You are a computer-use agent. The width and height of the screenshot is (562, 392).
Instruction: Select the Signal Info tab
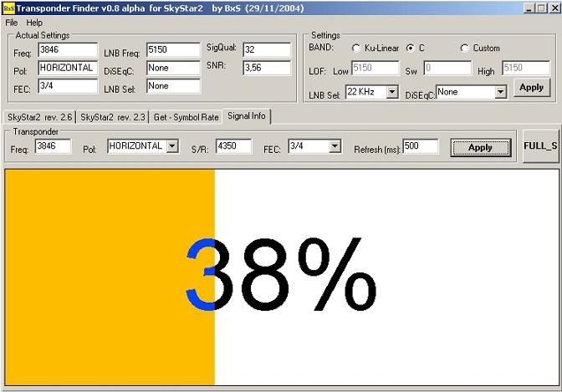click(246, 116)
